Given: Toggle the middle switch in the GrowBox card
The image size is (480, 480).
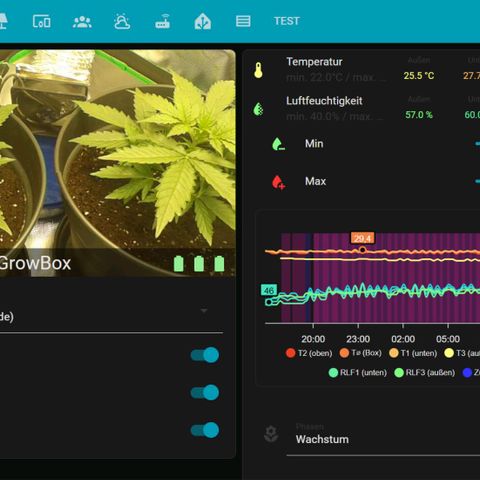Looking at the screenshot, I should pyautogui.click(x=205, y=392).
